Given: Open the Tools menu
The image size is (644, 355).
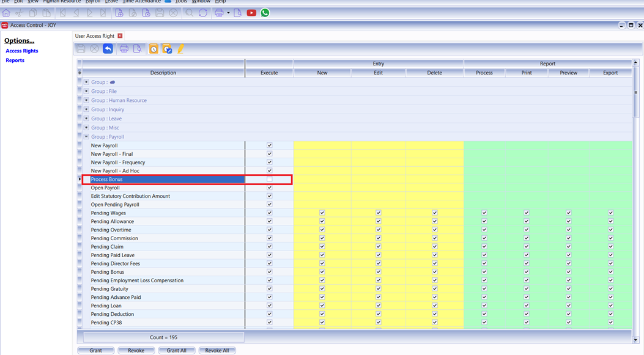Looking at the screenshot, I should point(181,2).
